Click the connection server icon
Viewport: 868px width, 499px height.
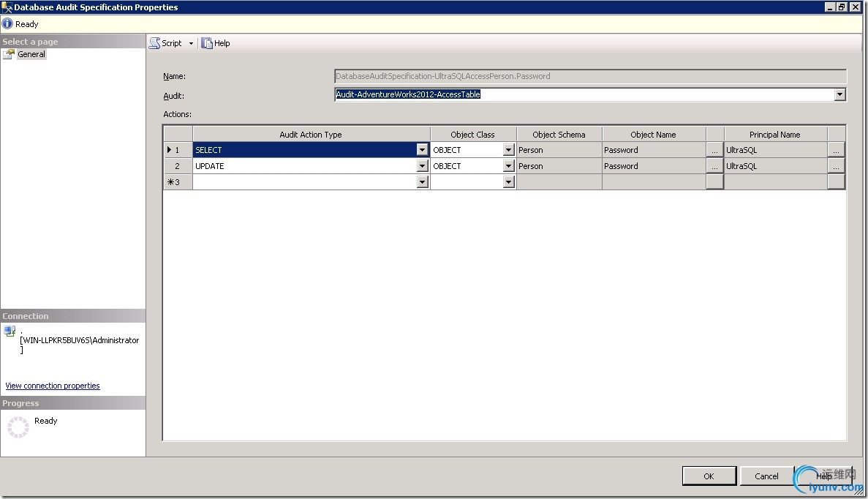(10, 331)
